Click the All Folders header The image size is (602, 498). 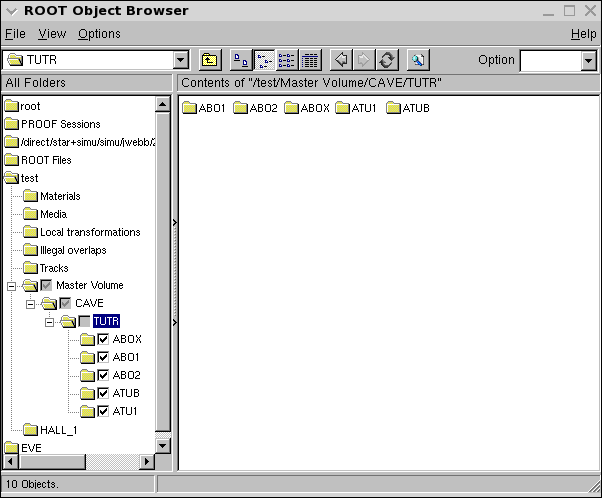pos(87,83)
